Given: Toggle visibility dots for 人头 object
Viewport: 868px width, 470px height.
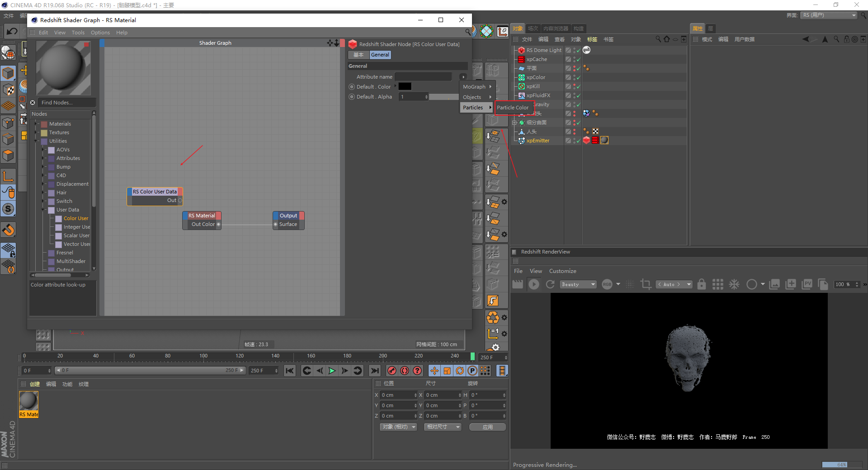Looking at the screenshot, I should (575, 132).
